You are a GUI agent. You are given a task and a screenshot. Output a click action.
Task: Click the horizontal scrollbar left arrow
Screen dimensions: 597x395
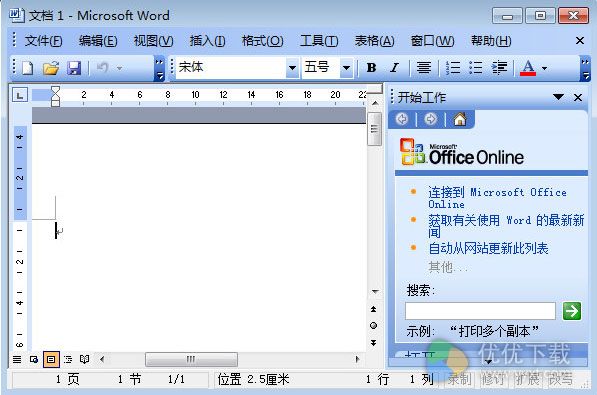pos(102,359)
